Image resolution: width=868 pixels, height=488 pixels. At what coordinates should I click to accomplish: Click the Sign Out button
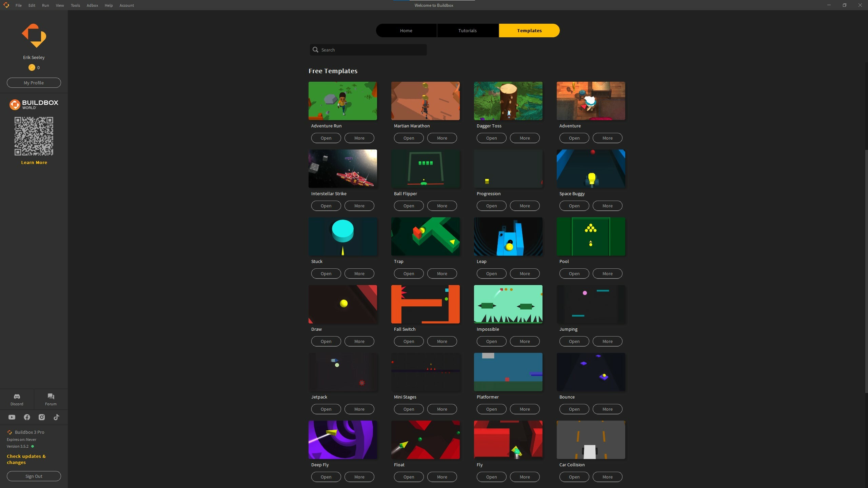click(x=34, y=476)
